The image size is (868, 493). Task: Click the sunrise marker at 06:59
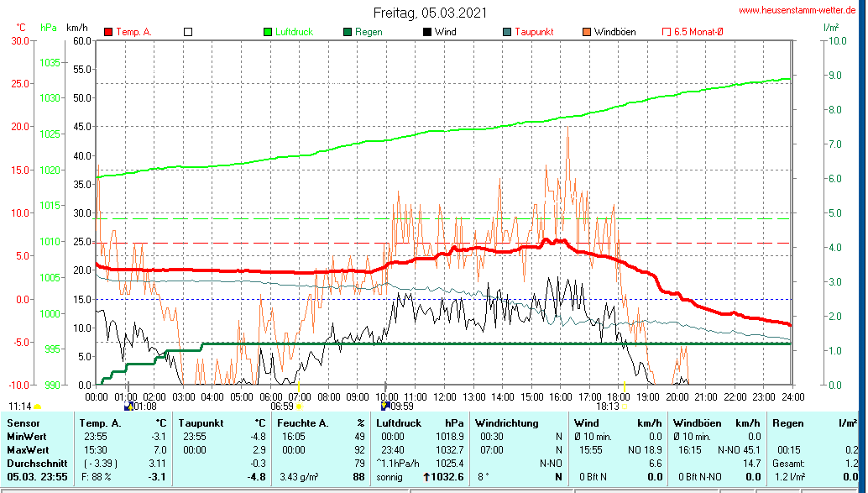pos(299,406)
